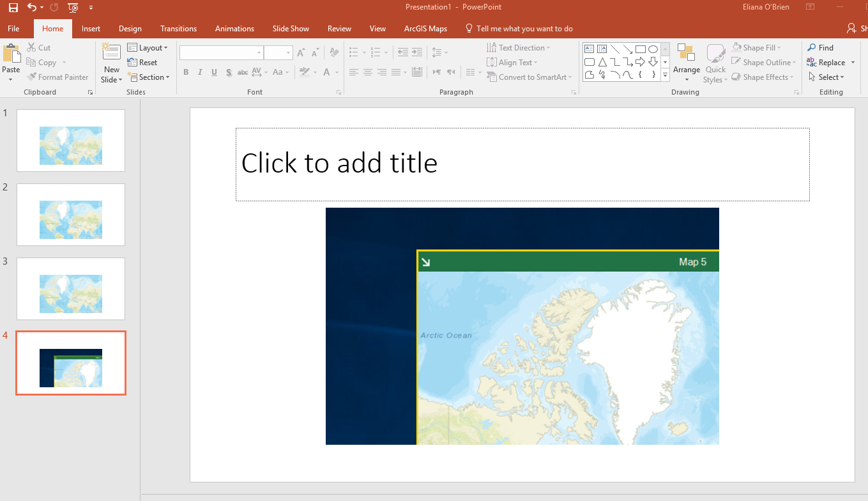Insert a new slide using New Slide icon

(111, 54)
